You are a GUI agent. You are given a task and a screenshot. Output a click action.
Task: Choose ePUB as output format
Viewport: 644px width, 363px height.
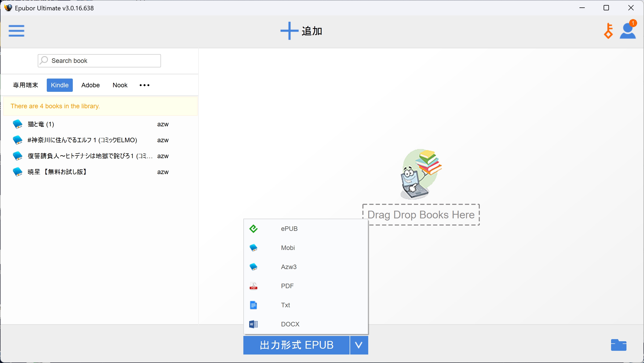pos(306,229)
